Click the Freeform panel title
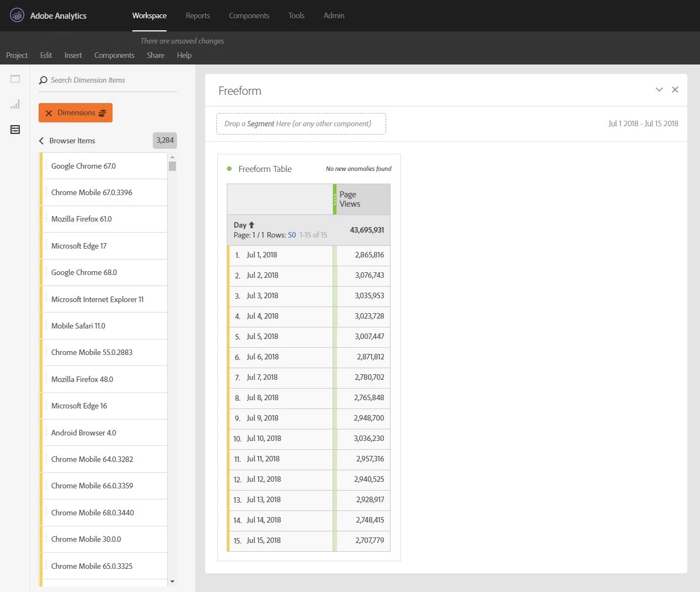This screenshot has height=592, width=700. (240, 91)
